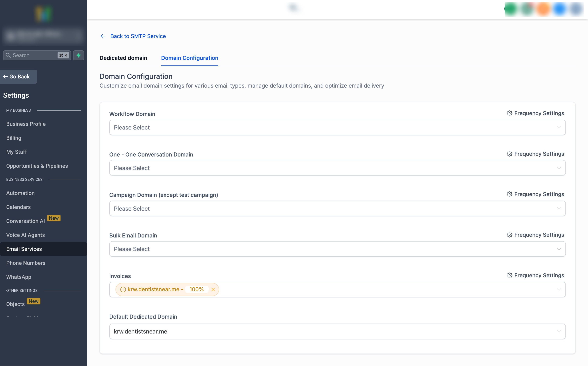The width and height of the screenshot is (588, 366).
Task: Select the Domain Configuration tab
Action: [x=190, y=58]
